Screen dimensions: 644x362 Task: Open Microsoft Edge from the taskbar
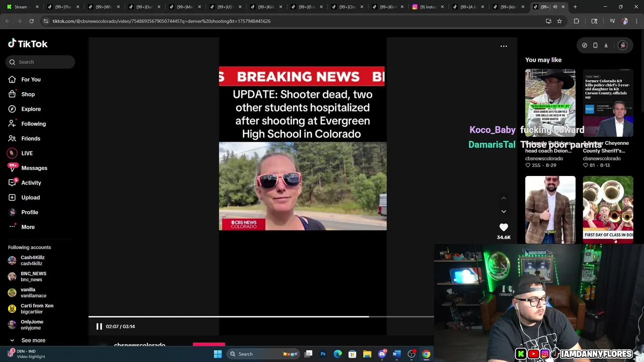[x=338, y=354]
